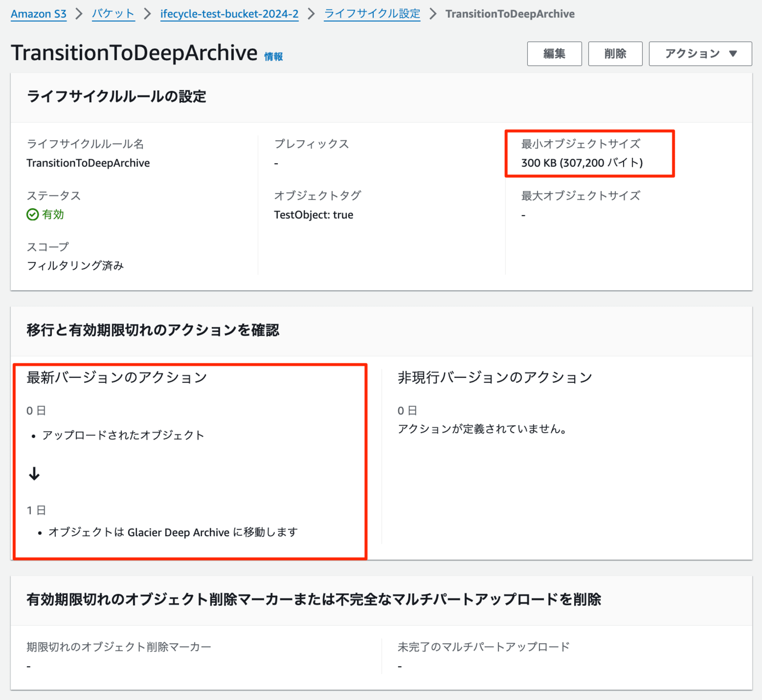
Task: Click the 非現行バージョンのアクション heading
Action: click(495, 377)
